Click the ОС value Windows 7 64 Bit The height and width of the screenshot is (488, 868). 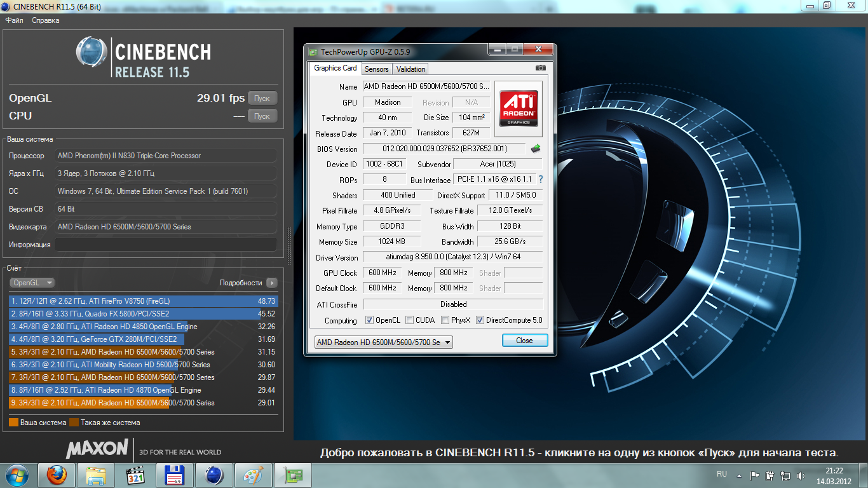tap(165, 191)
